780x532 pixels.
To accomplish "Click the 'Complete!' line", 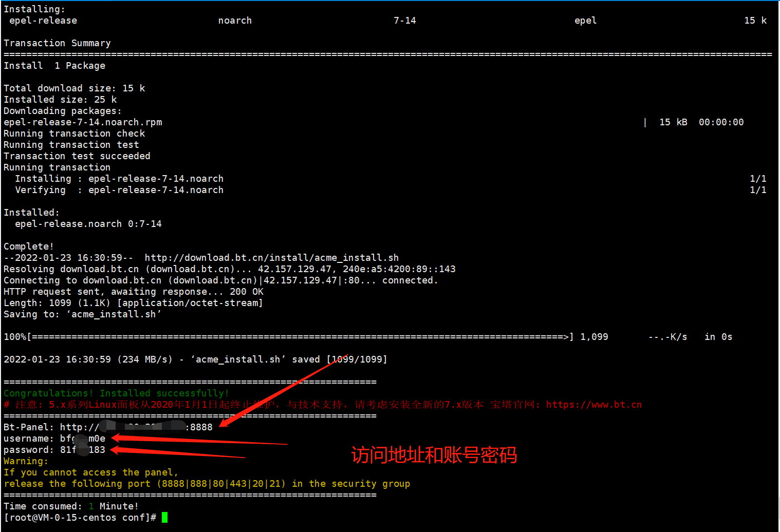I will pos(29,246).
